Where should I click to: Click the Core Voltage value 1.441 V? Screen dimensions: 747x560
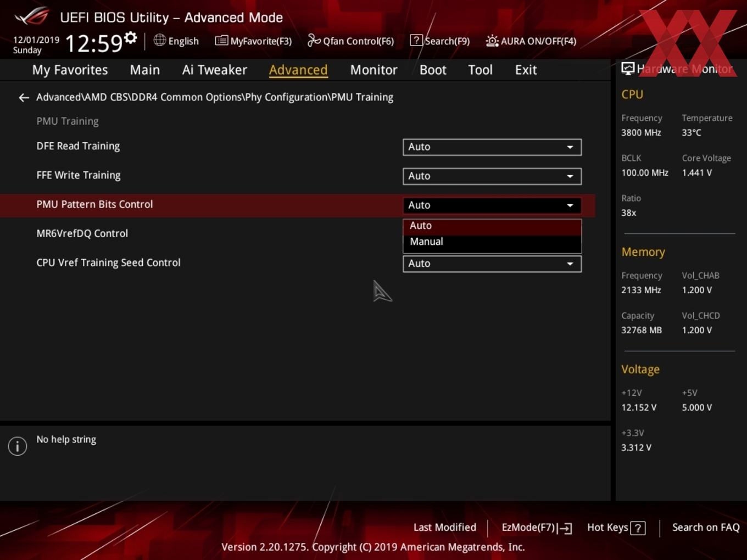[x=697, y=172]
